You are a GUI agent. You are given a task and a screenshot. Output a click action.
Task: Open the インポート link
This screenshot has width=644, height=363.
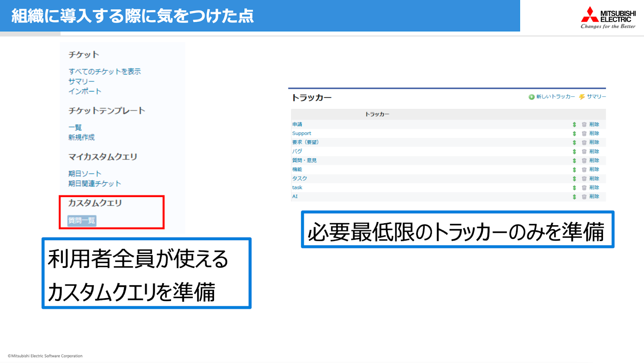pyautogui.click(x=85, y=91)
